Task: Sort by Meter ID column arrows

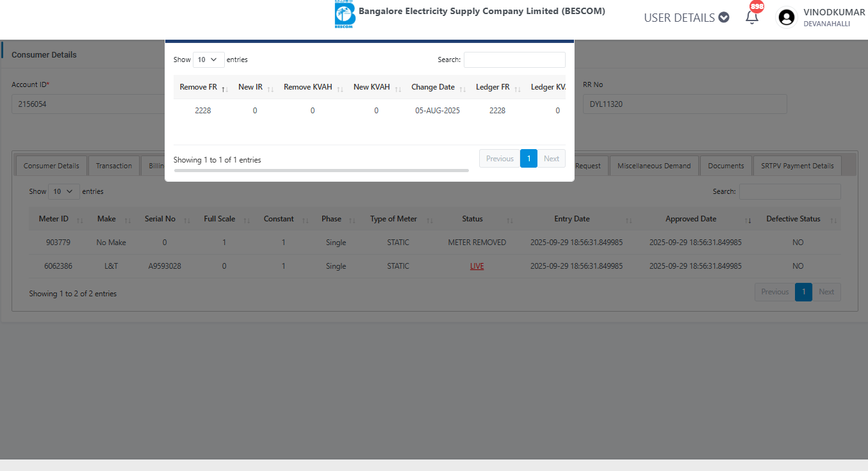Action: point(80,220)
